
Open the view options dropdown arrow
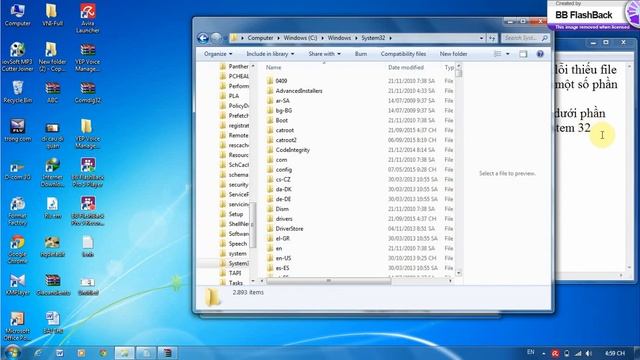pyautogui.click(x=508, y=54)
